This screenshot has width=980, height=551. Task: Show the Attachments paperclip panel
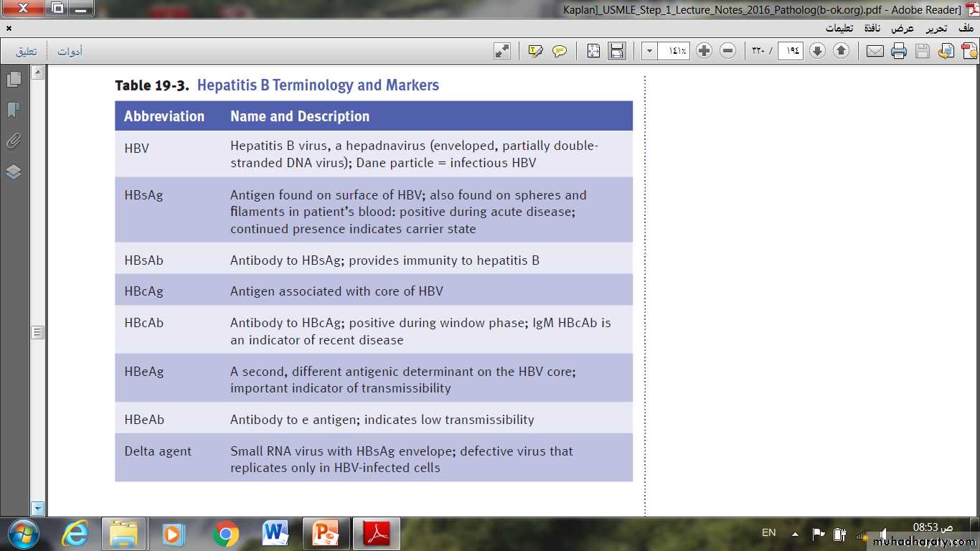pyautogui.click(x=14, y=141)
